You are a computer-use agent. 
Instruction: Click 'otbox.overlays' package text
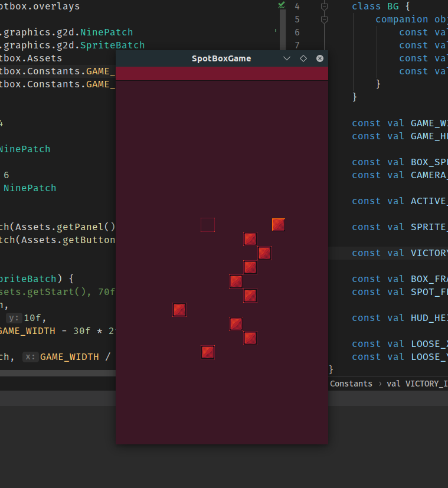pyautogui.click(x=40, y=6)
